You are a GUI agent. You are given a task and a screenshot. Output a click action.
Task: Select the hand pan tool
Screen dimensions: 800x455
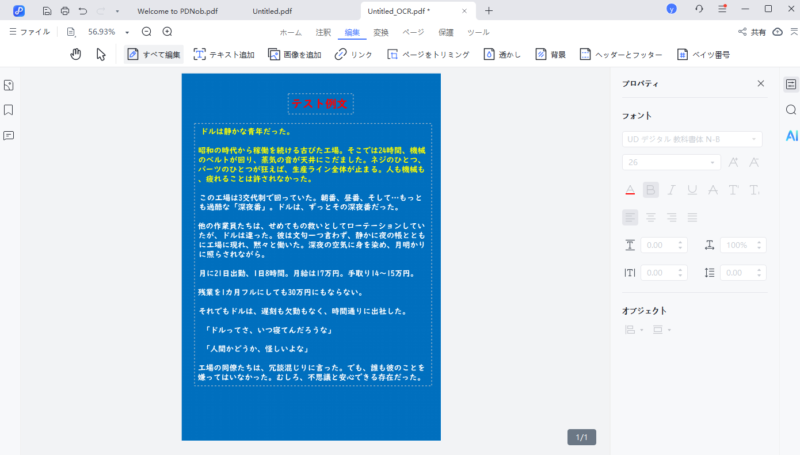(x=75, y=54)
